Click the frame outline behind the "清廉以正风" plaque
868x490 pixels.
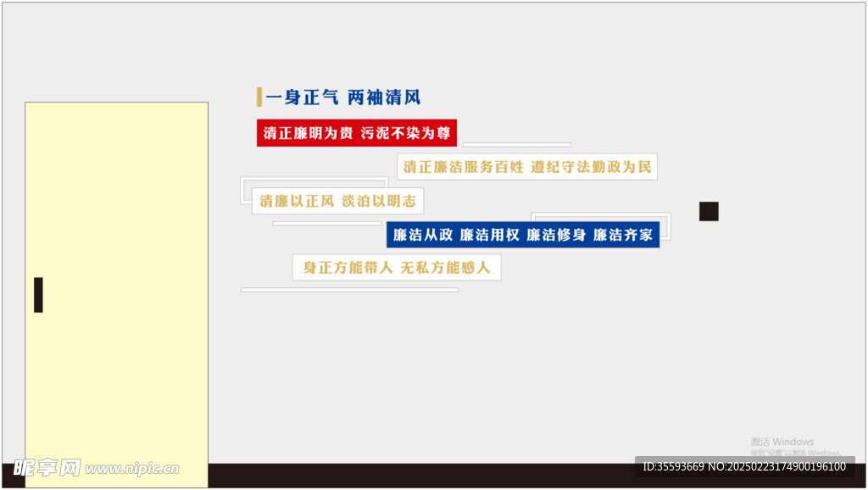[314, 181]
